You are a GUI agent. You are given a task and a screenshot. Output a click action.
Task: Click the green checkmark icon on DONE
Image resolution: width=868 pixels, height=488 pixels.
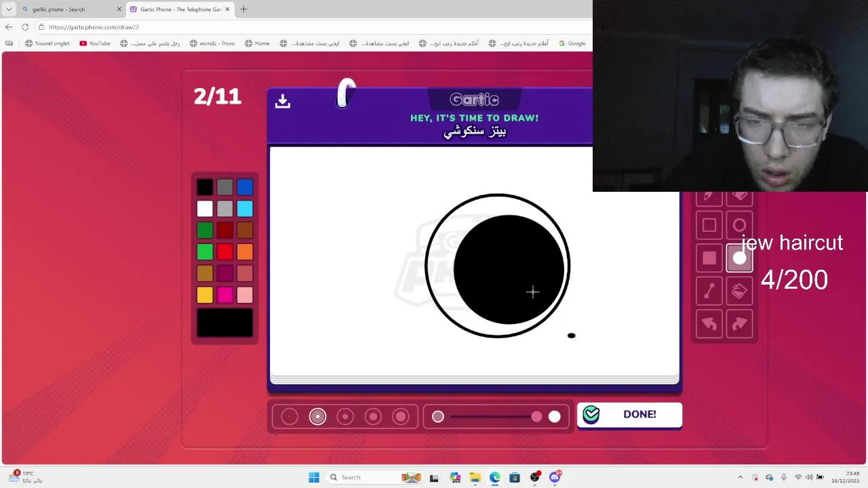coord(591,414)
